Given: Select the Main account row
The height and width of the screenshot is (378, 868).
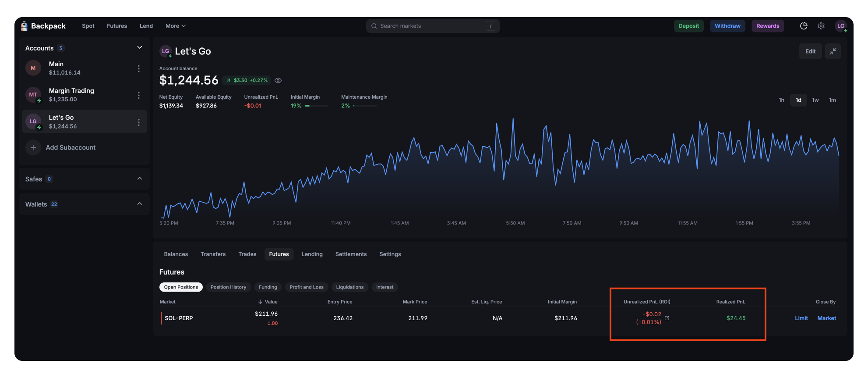Looking at the screenshot, I should click(x=84, y=68).
